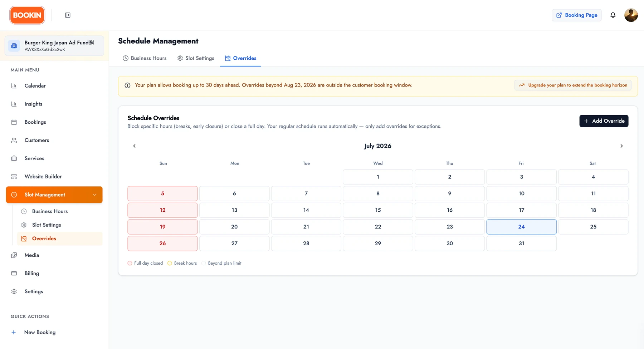
Task: Select July 4 on the calendar
Action: [593, 177]
